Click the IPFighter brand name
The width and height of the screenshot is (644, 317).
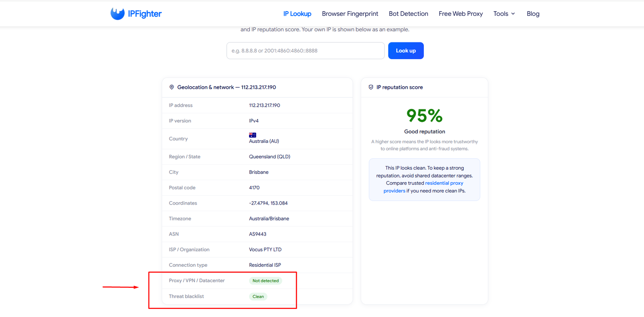[145, 14]
